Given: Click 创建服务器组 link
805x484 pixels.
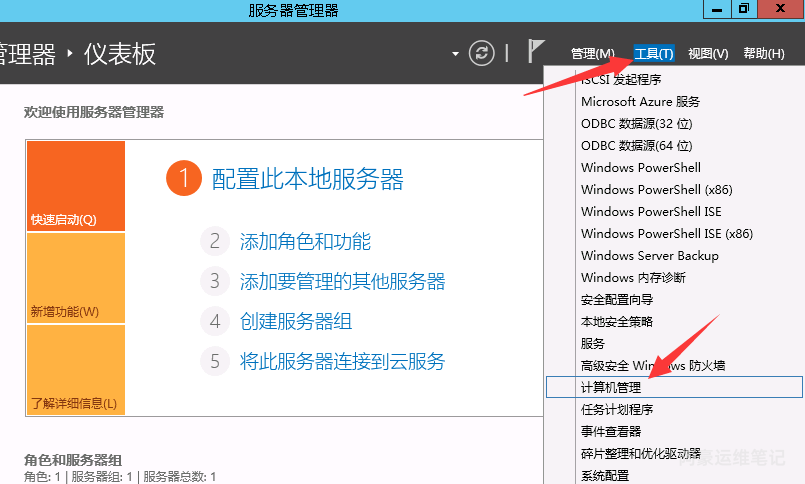Looking at the screenshot, I should click(296, 322).
